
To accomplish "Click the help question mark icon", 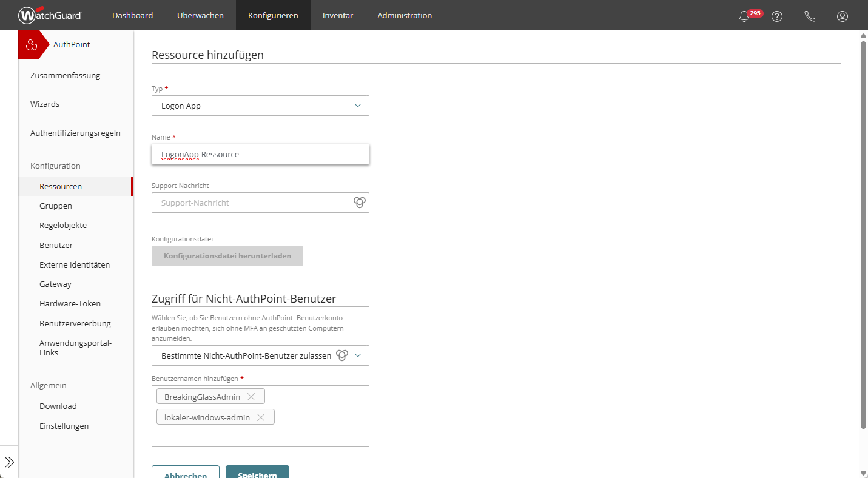I will [777, 16].
